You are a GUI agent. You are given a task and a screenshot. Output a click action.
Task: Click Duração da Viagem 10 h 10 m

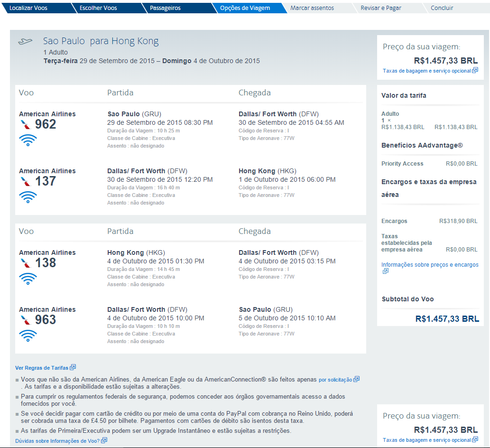coord(143,326)
